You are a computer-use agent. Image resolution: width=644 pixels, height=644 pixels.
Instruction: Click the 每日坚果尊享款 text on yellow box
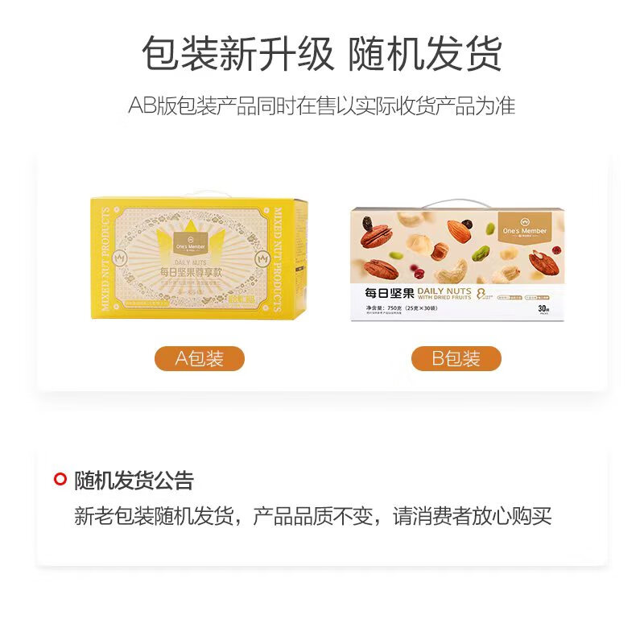191,272
